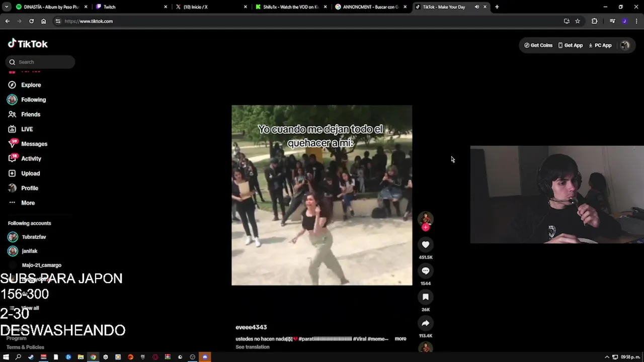This screenshot has width=644, height=362.
Task: Bookmark the video with the 26K icon
Action: pyautogui.click(x=425, y=297)
